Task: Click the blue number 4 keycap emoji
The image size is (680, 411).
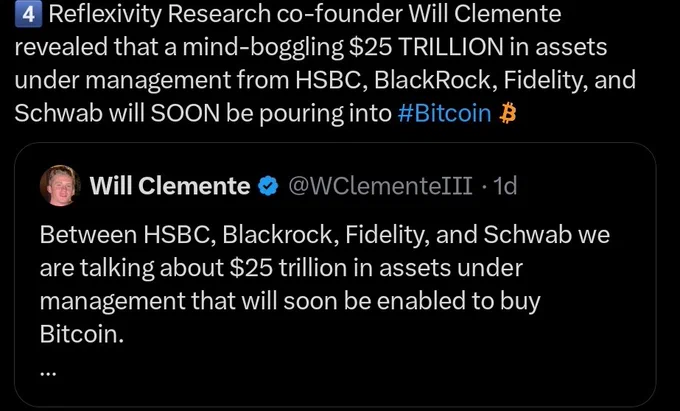Action: point(29,15)
